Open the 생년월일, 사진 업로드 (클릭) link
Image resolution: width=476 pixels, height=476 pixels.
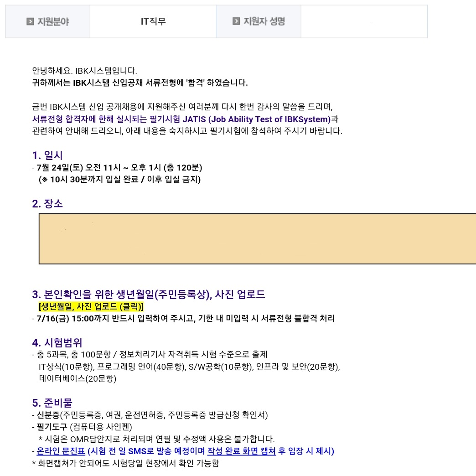point(91,306)
